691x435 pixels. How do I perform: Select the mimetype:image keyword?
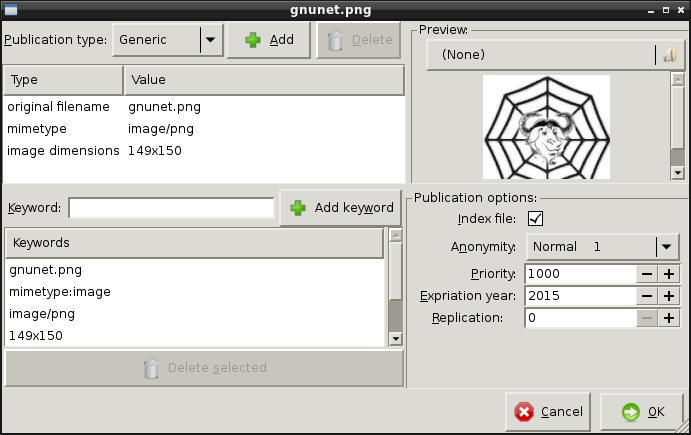pos(195,292)
